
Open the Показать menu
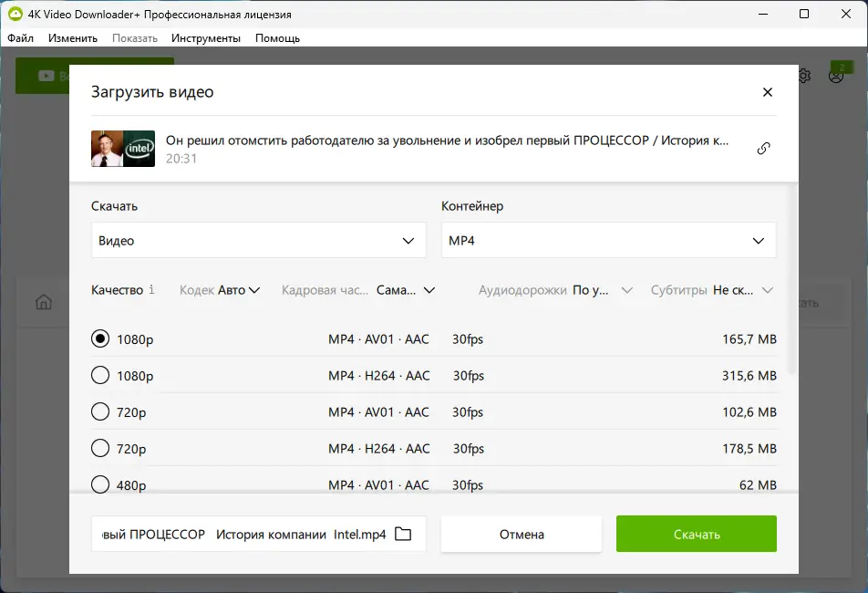pos(135,38)
